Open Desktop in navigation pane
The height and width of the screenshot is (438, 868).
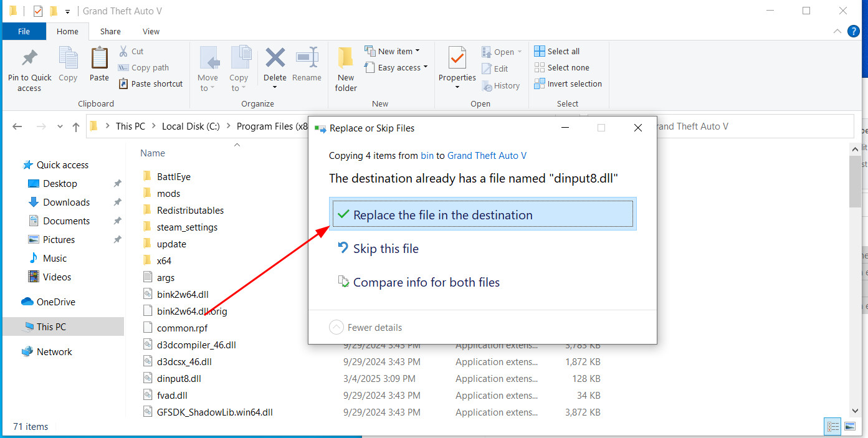point(60,183)
